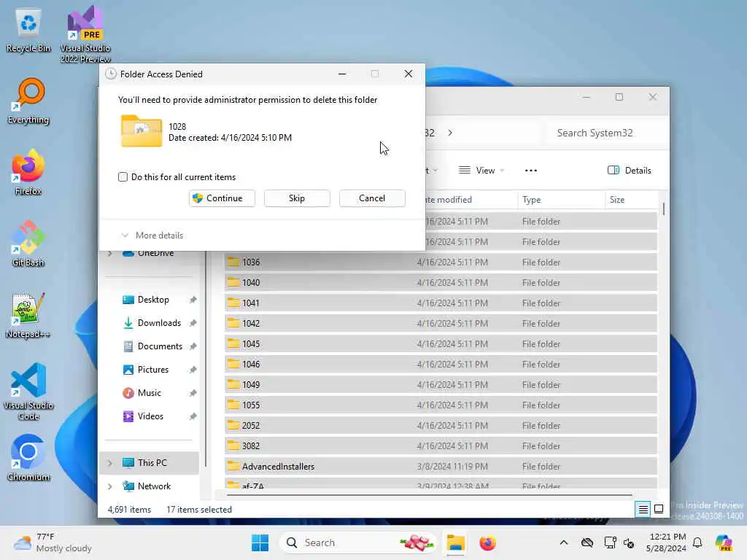Click the horizontal scrollbar in Explorer
The width and height of the screenshot is (747, 560).
tap(429, 495)
